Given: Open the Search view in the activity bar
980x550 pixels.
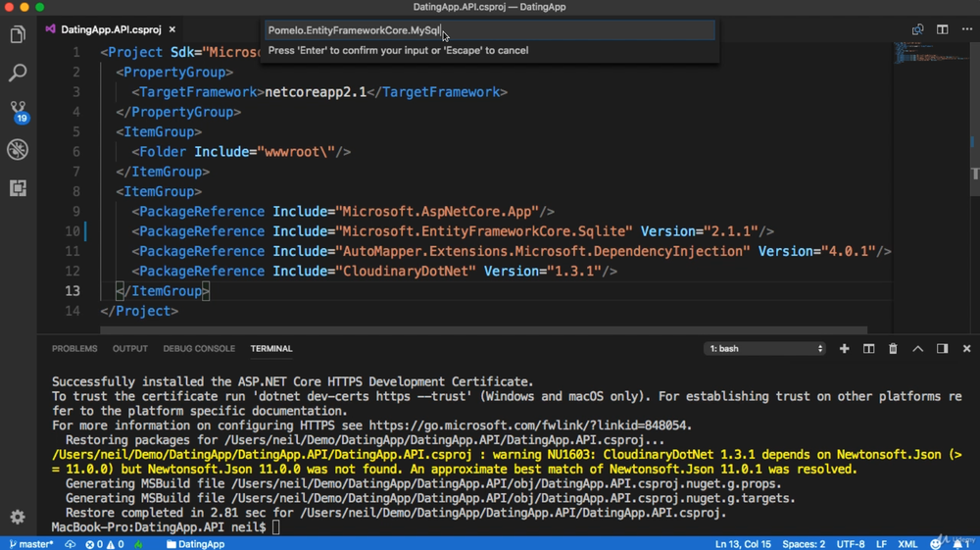Looking at the screenshot, I should click(18, 73).
